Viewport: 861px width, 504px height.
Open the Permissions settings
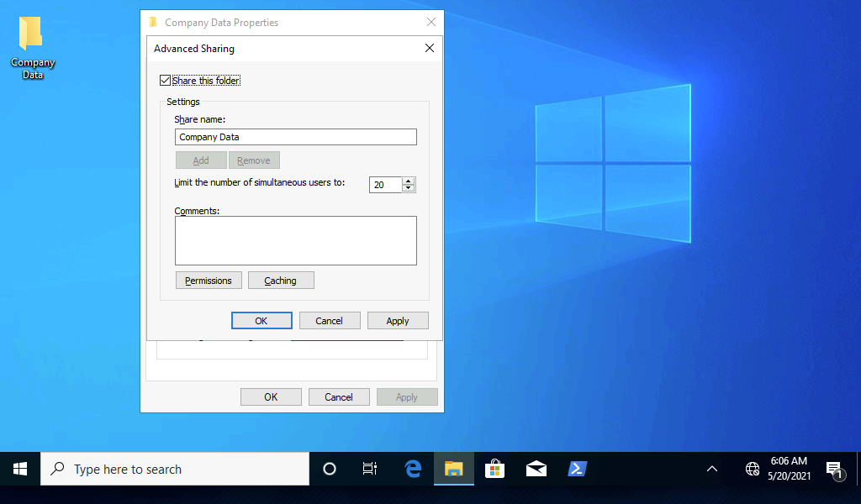pyautogui.click(x=209, y=281)
